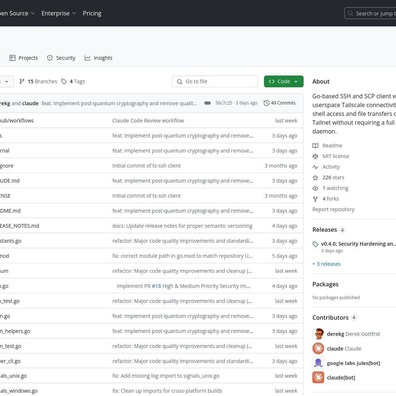
Task: Open the RELEASE_NOTES.md file
Action: [x=19, y=226]
